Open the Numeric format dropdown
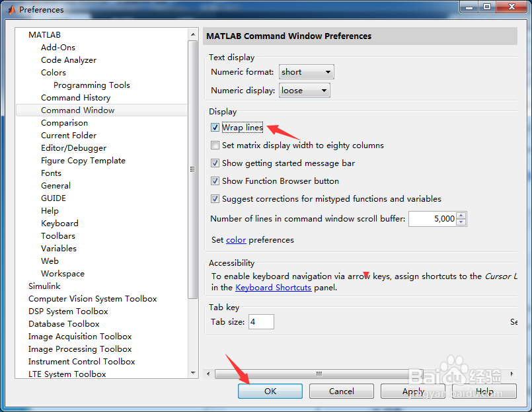The image size is (532, 412). click(x=307, y=71)
